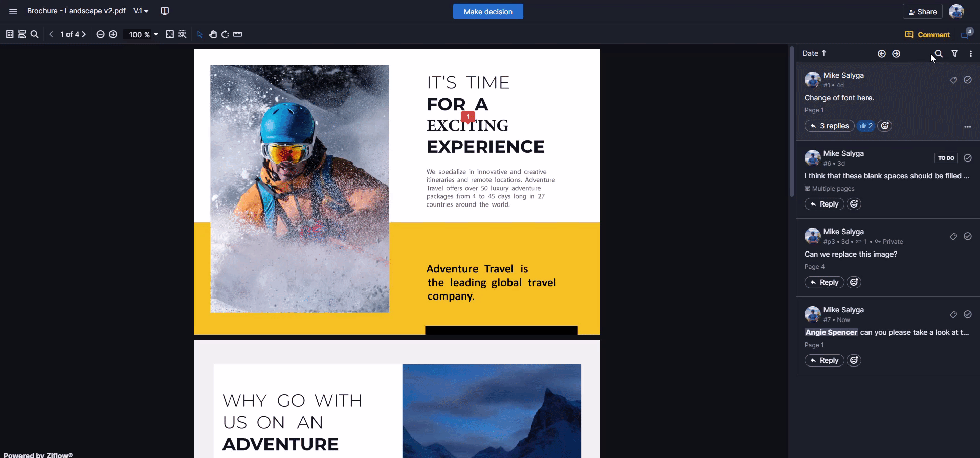Select the ruler measurement tool

(x=238, y=34)
